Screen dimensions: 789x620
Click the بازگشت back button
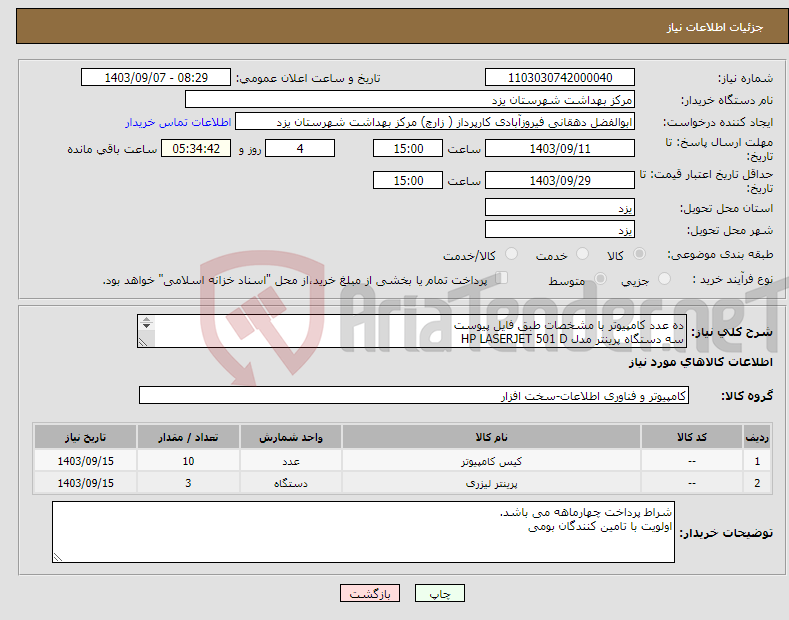pos(370,594)
